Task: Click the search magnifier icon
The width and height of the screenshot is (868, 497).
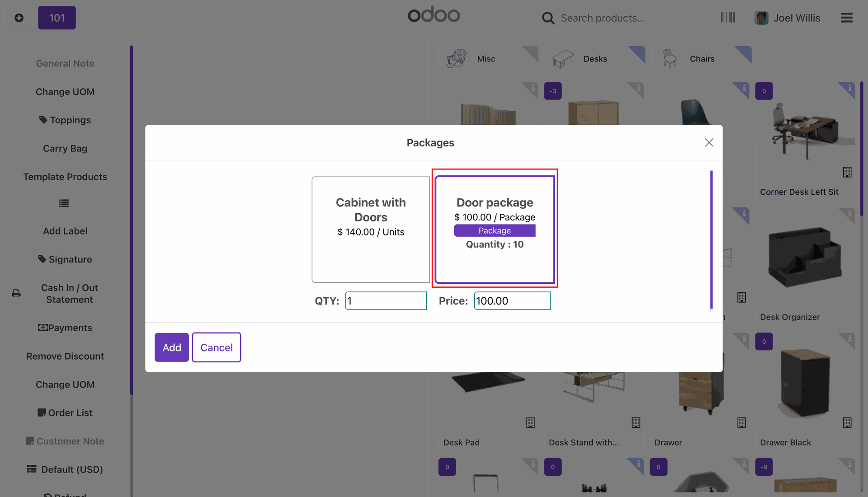Action: tap(548, 18)
